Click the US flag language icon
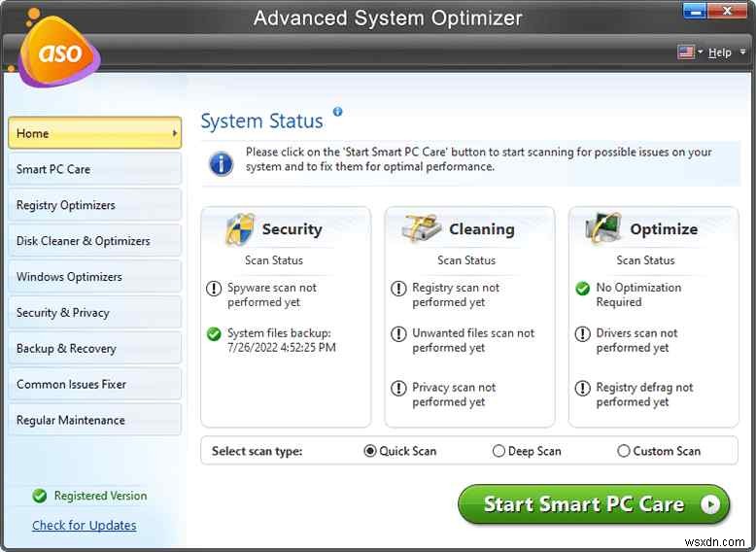The width and height of the screenshot is (756, 552). tap(686, 52)
